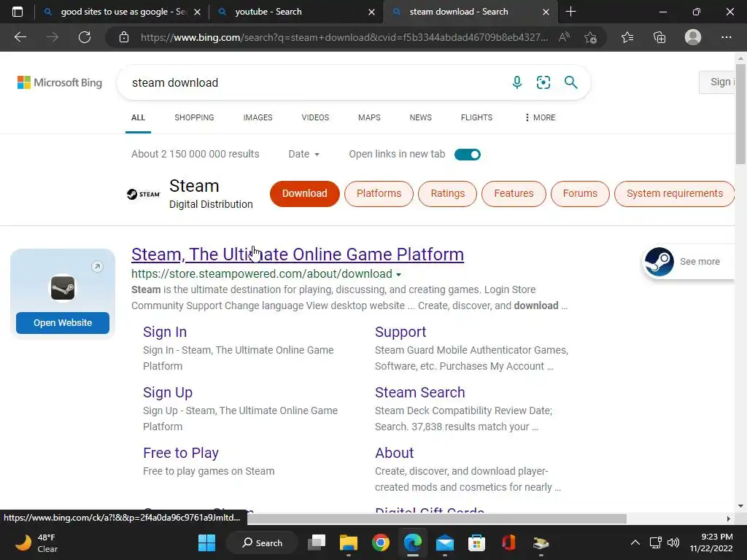Open the Steam Search sublink

(x=419, y=392)
